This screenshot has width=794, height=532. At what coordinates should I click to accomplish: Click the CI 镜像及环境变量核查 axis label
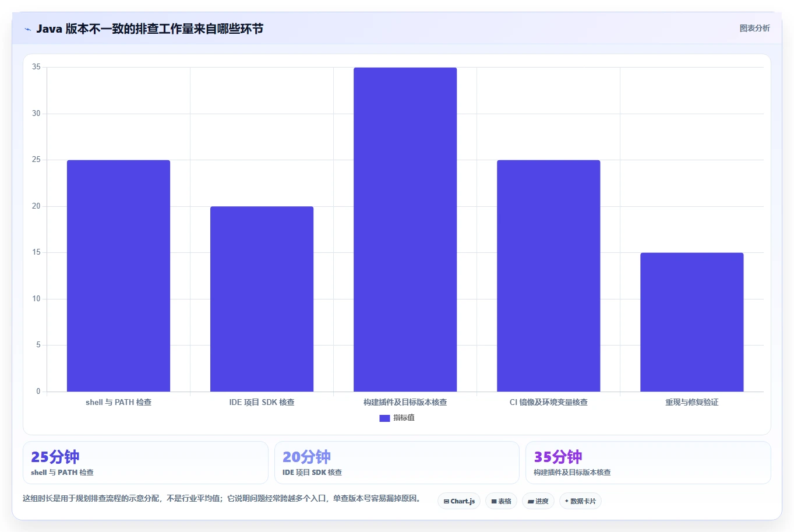548,402
